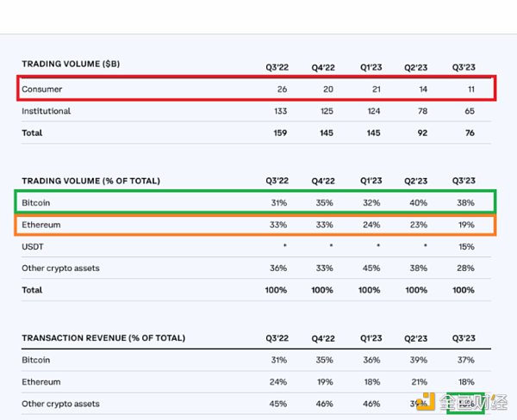
Task: Click the Institutional row label
Action: pyautogui.click(x=46, y=111)
